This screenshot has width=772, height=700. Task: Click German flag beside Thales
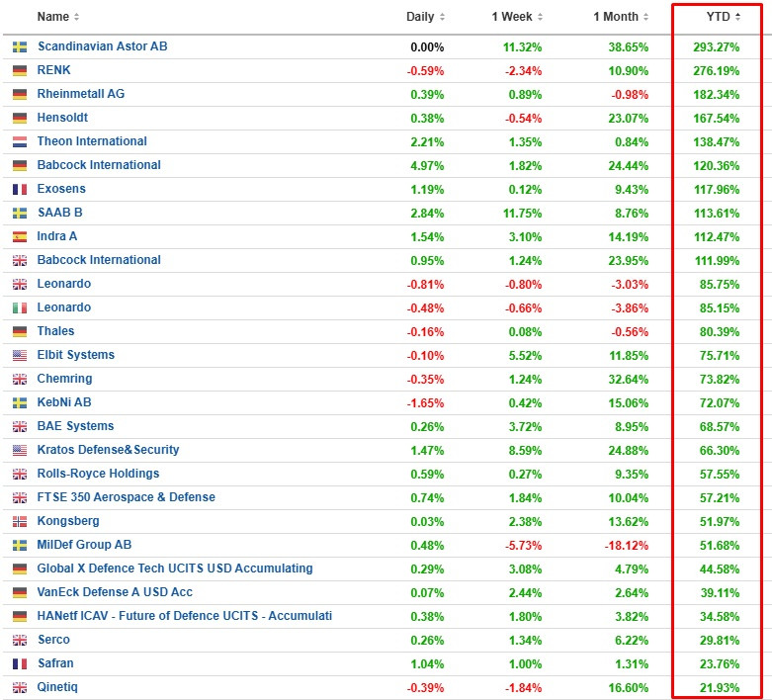tap(20, 332)
